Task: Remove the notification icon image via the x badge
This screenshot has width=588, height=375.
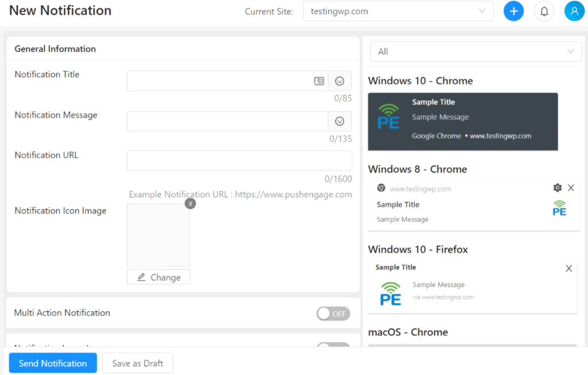Action: [x=190, y=203]
